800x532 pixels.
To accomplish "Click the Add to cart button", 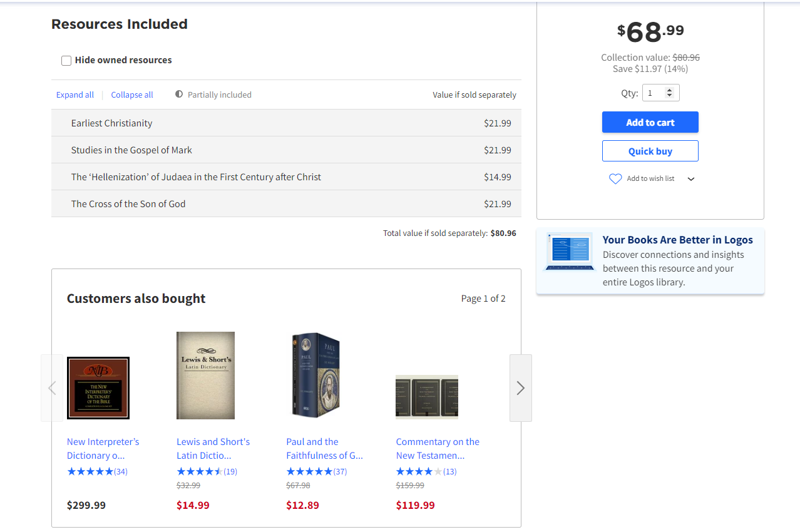I will [x=650, y=123].
